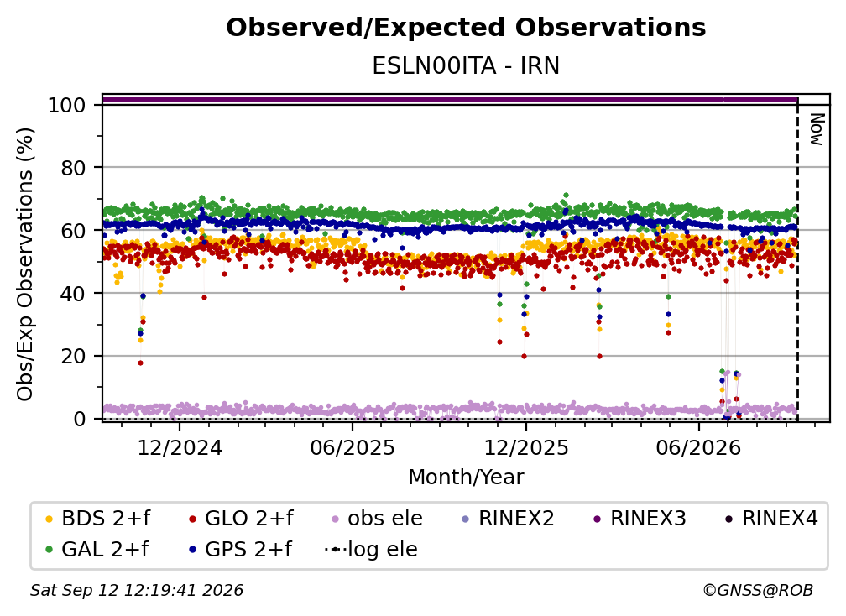Click the Now dashed line label

(817, 129)
